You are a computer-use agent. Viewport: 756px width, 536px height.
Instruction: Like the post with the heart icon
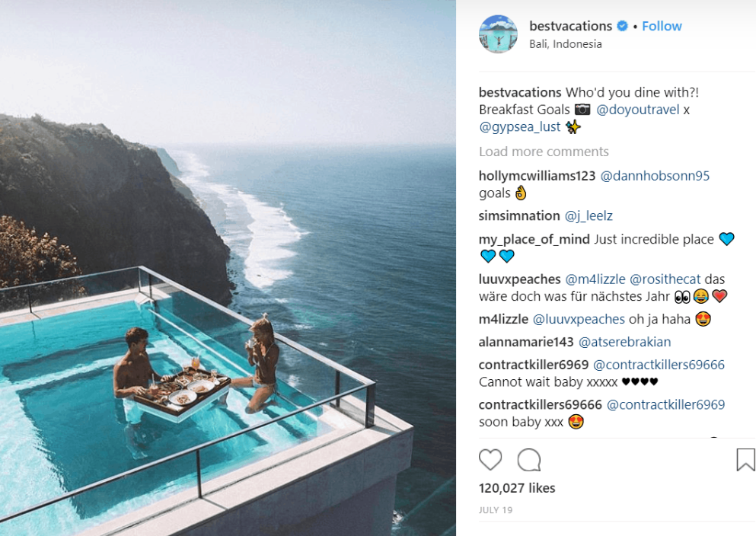490,460
